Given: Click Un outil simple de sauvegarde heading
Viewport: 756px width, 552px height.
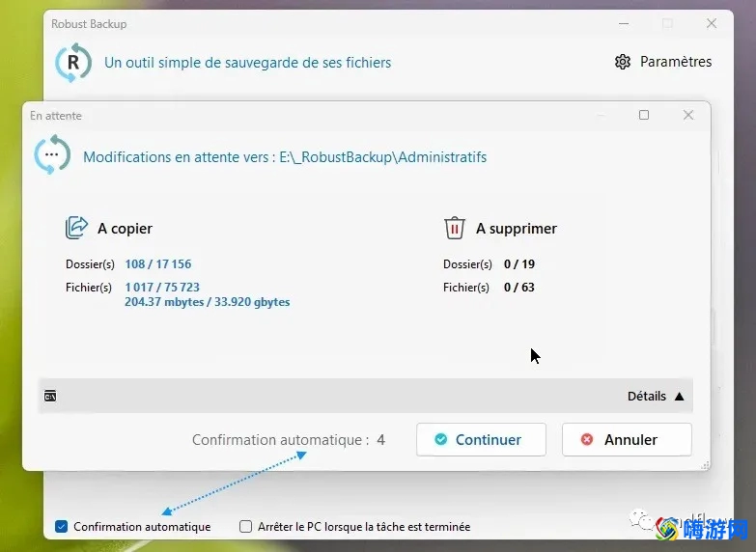Looking at the screenshot, I should [x=247, y=63].
